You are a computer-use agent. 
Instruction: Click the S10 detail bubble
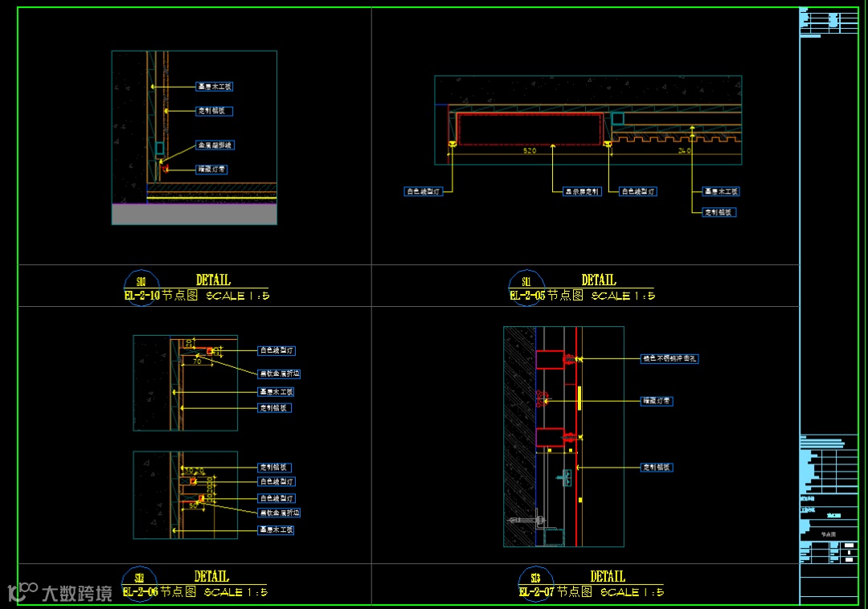pyautogui.click(x=141, y=287)
